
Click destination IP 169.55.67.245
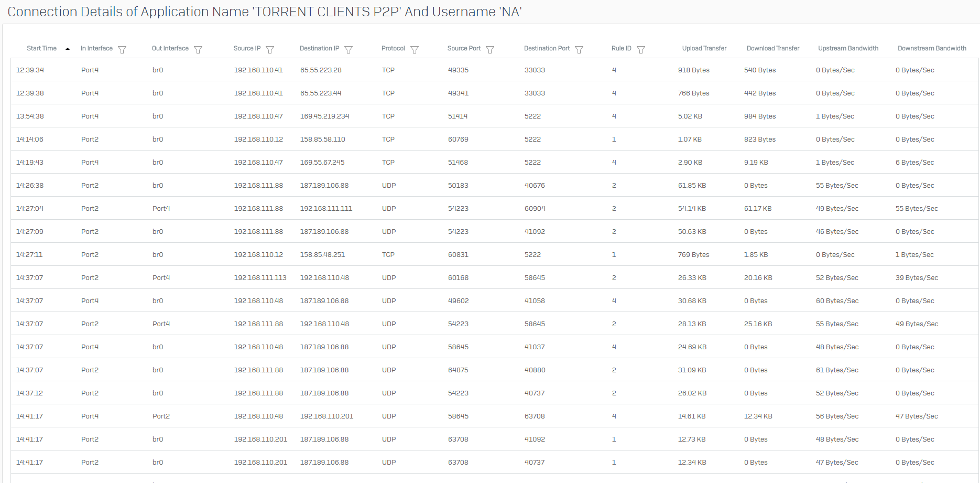tap(322, 162)
